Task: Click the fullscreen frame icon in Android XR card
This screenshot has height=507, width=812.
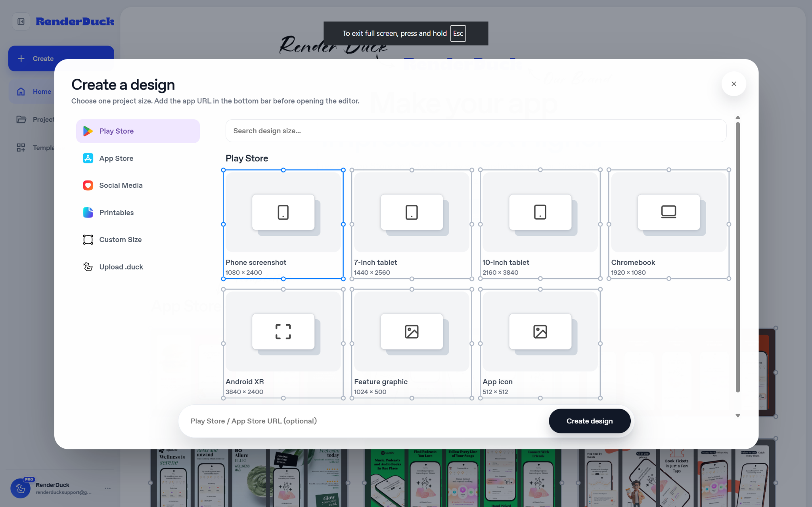Action: [283, 331]
